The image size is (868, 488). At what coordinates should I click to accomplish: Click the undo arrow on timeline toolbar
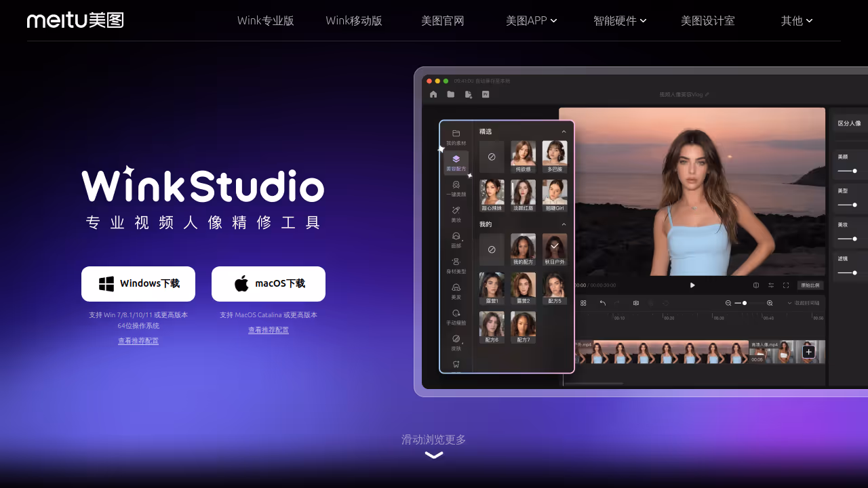click(x=603, y=303)
